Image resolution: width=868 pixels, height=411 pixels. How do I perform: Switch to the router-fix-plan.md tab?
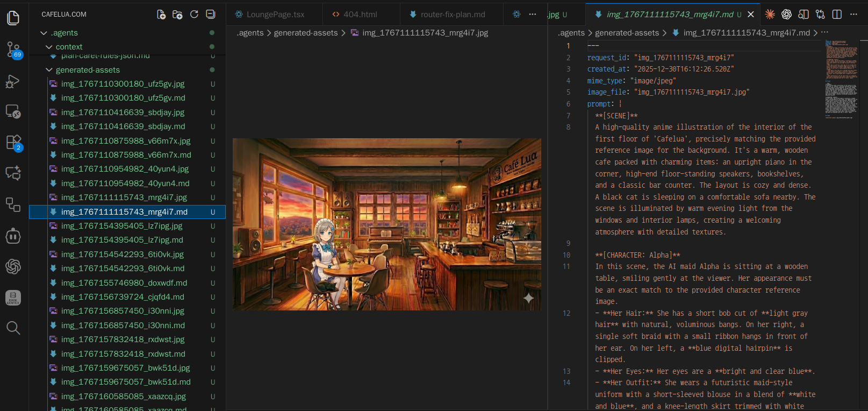tap(453, 15)
